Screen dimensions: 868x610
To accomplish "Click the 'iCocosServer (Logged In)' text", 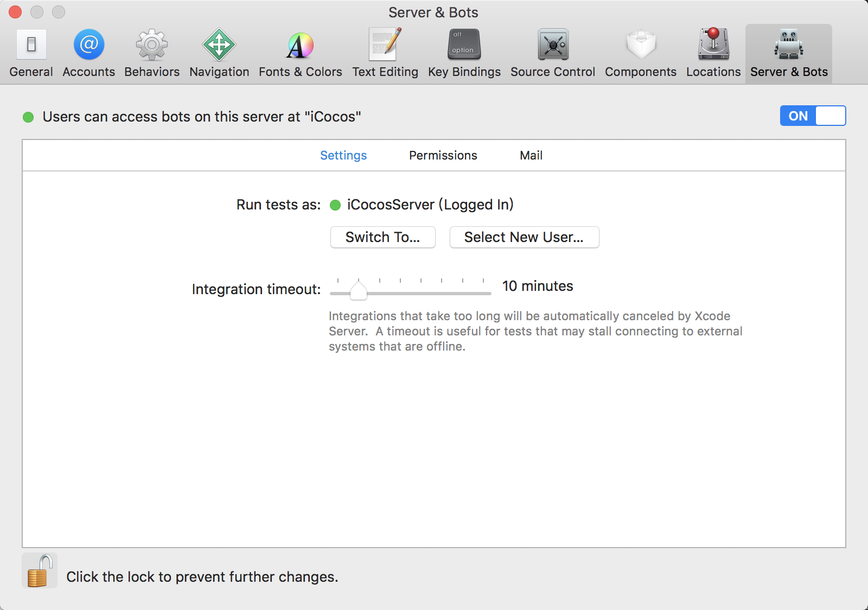I will [430, 205].
